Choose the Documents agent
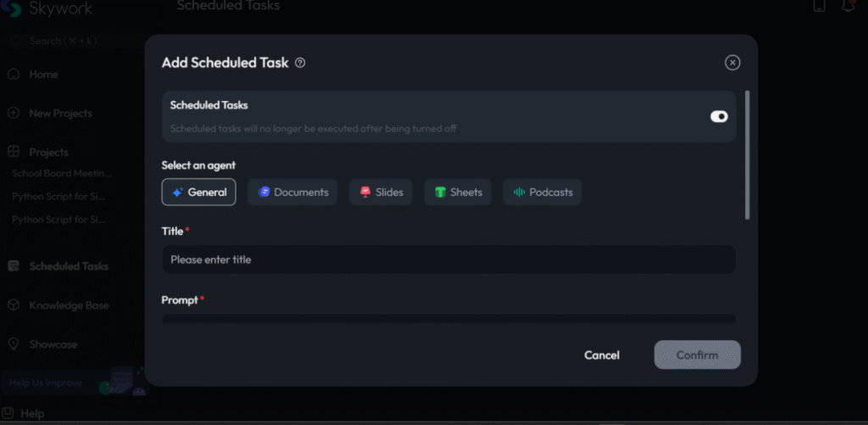Viewport: 868px width, 425px height. pos(292,193)
